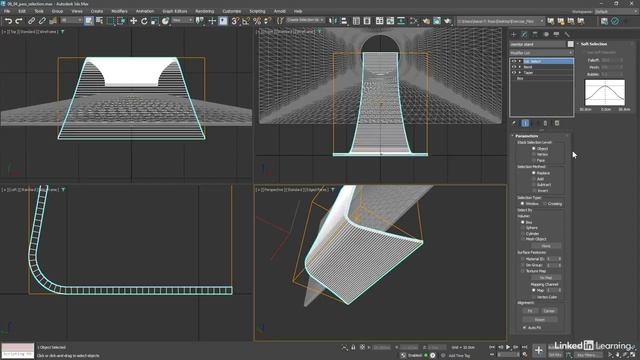Click the Play Animation button
The height and width of the screenshot is (360, 640).
(508, 347)
